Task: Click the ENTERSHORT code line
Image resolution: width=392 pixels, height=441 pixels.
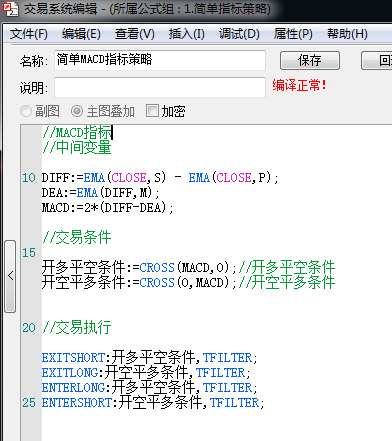Action: click(153, 403)
